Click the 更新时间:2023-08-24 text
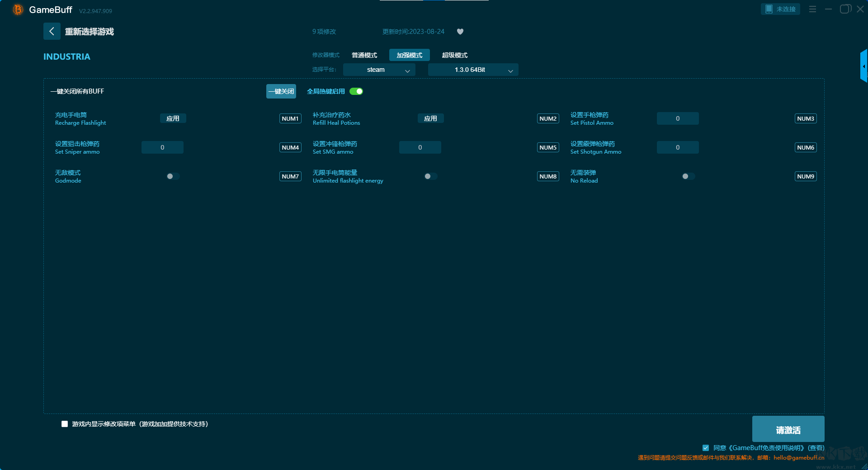 point(413,32)
